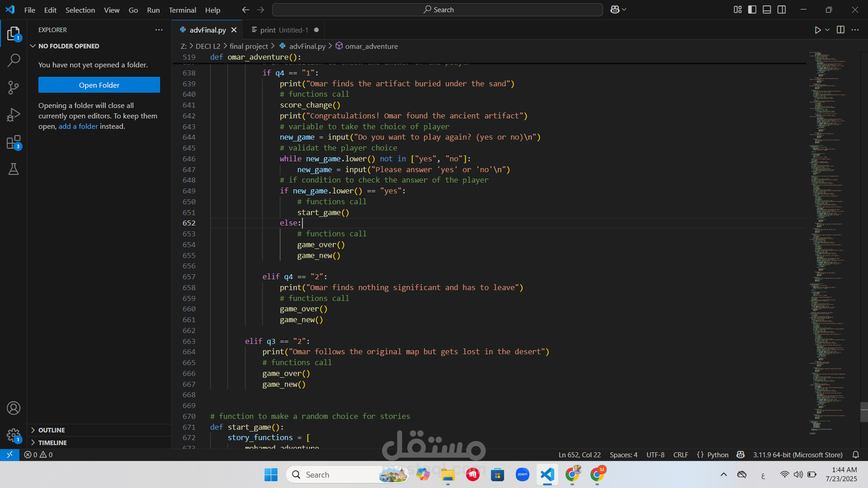Screen dimensions: 868x488
Task: Toggle the bottom Panel visibility
Action: pos(767,9)
